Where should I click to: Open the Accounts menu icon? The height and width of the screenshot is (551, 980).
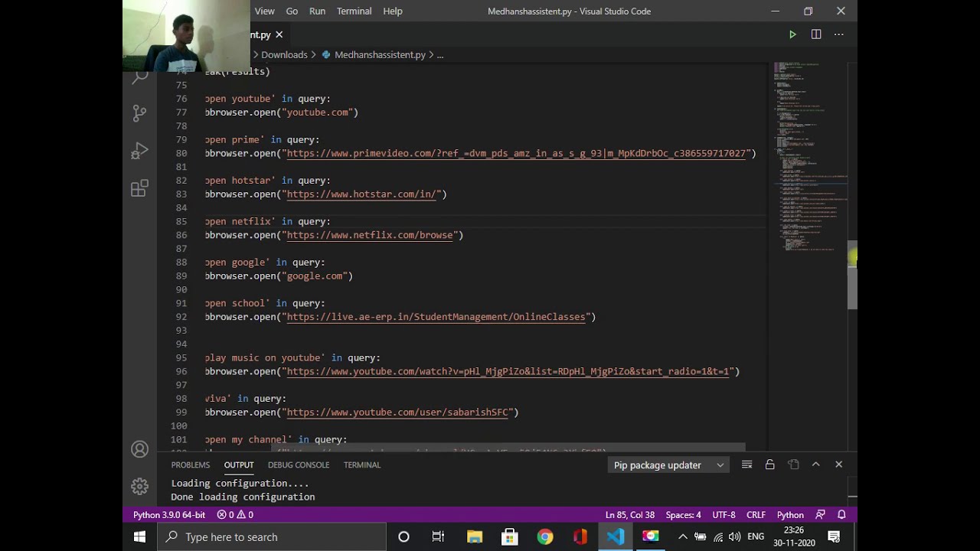coord(139,449)
